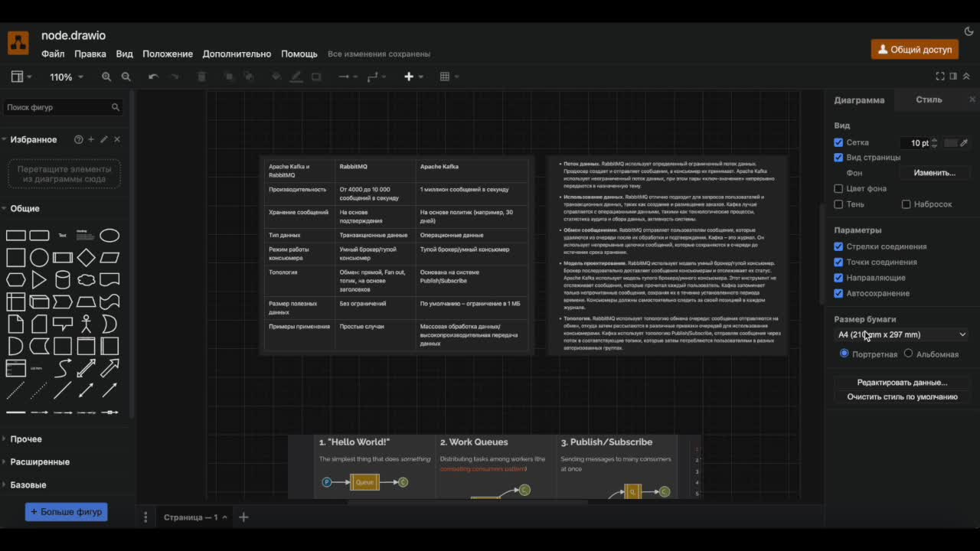Viewport: 980px width, 551px height.
Task: Enable the Цвет фона checkbox
Action: coord(838,188)
